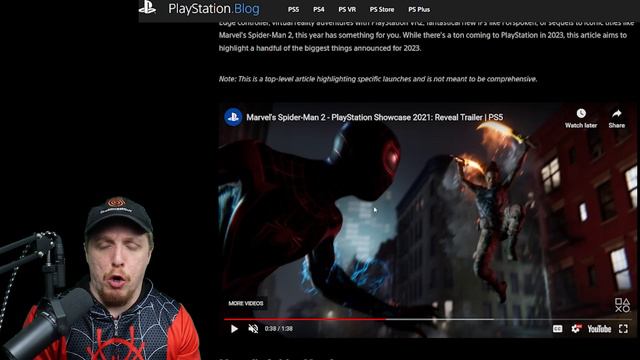The width and height of the screenshot is (640, 360).
Task: Open the PS5 menu item
Action: click(293, 9)
